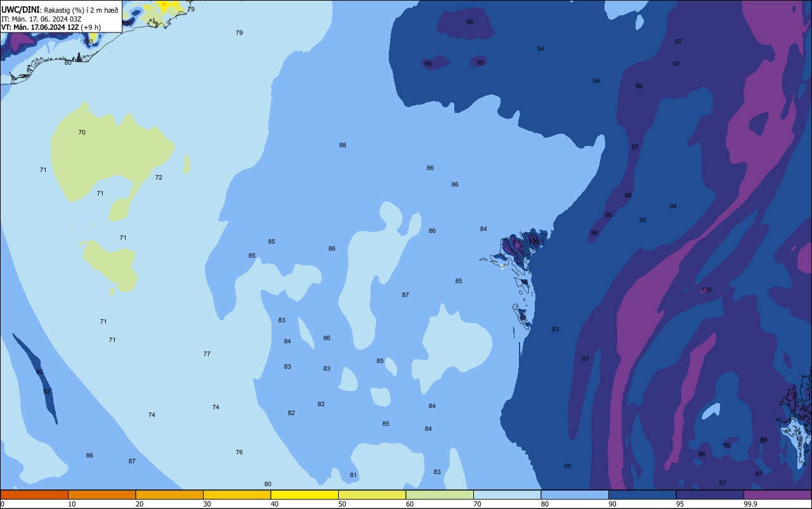Click the 'IT: Mán. 17. 06. 2024 03Z' line
Screen dimensions: 812x509
tap(41, 18)
